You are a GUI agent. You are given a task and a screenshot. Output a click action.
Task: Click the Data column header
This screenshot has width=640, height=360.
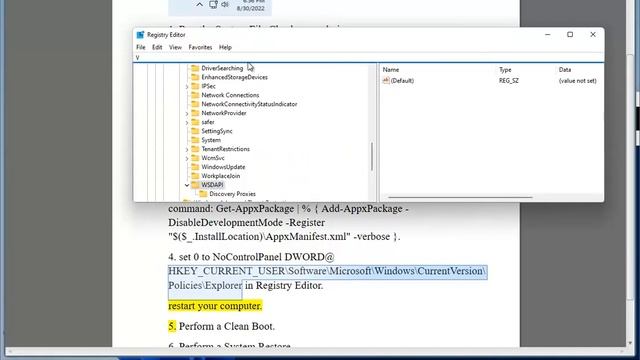pyautogui.click(x=565, y=70)
